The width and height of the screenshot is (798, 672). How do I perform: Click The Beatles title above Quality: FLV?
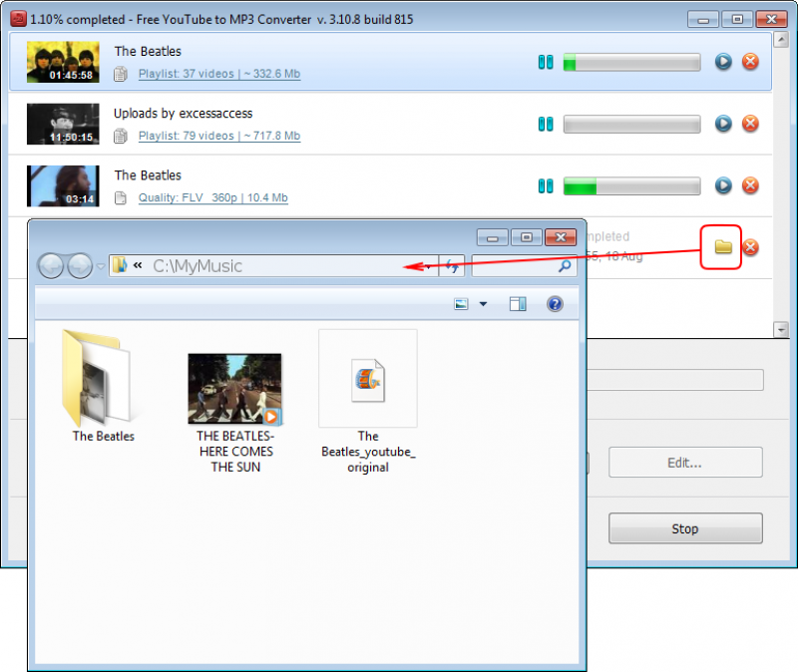tap(148, 175)
